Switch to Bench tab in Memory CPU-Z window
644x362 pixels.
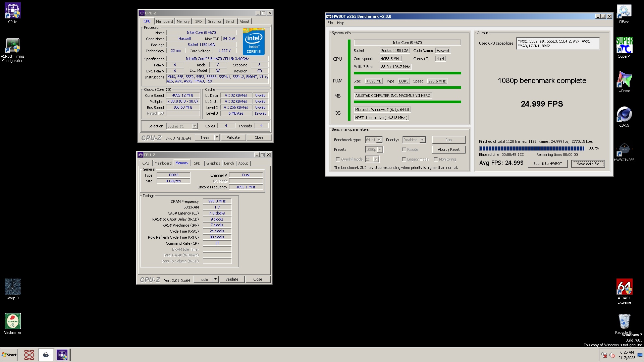point(229,163)
